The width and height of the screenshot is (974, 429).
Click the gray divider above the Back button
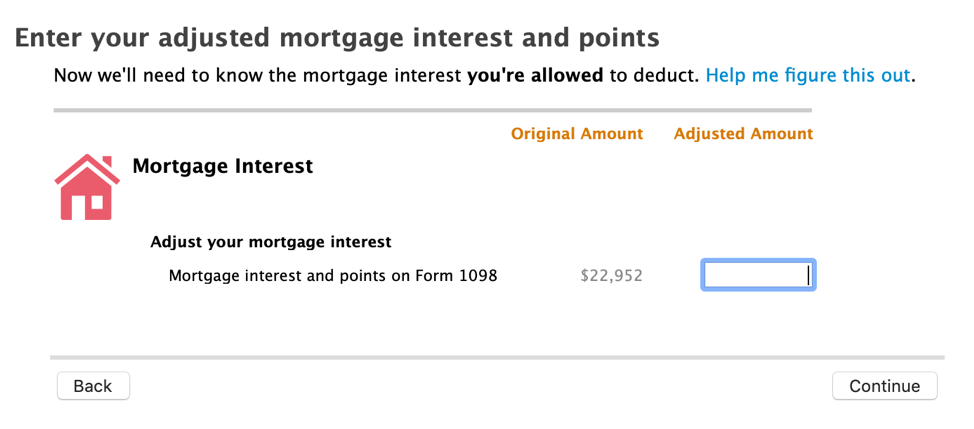coord(497,358)
